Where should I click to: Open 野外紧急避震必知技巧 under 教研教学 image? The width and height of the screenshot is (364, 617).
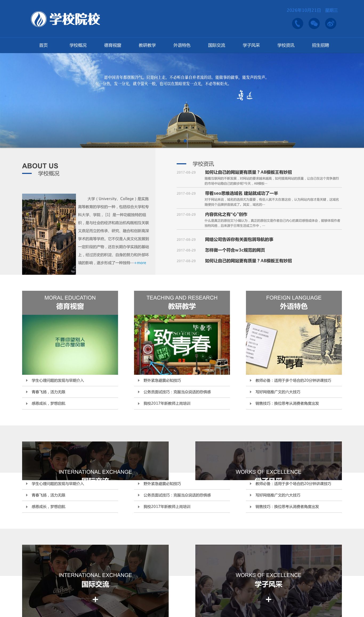[x=162, y=380]
